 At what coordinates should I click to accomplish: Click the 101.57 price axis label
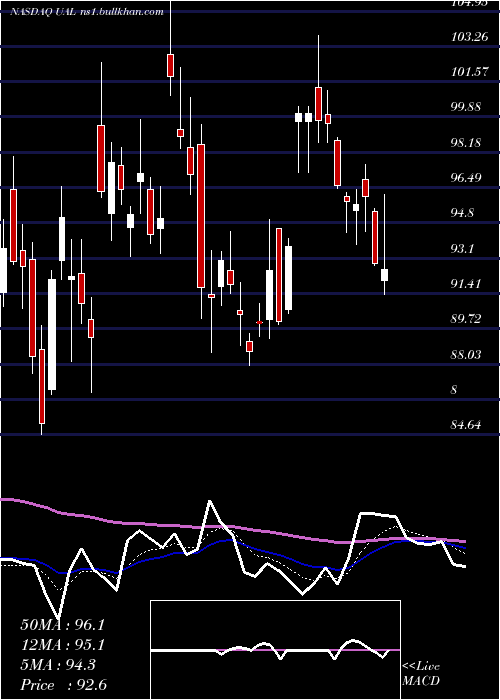[469, 71]
